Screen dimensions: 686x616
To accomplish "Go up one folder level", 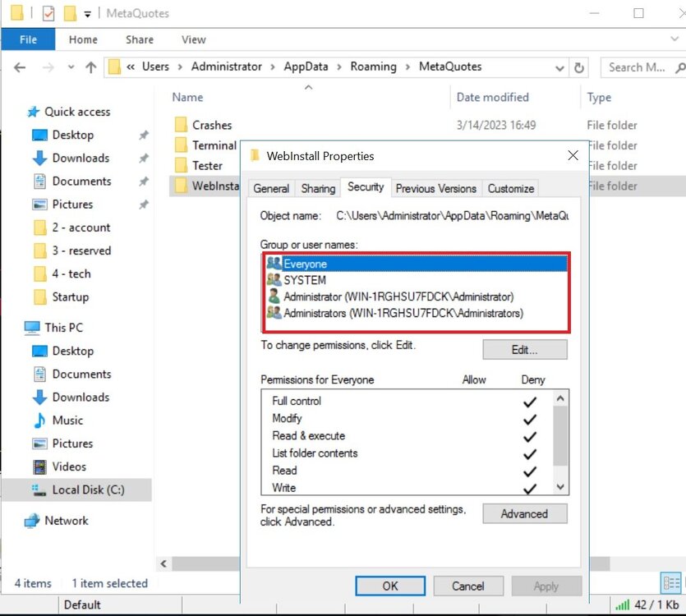I will (x=90, y=67).
